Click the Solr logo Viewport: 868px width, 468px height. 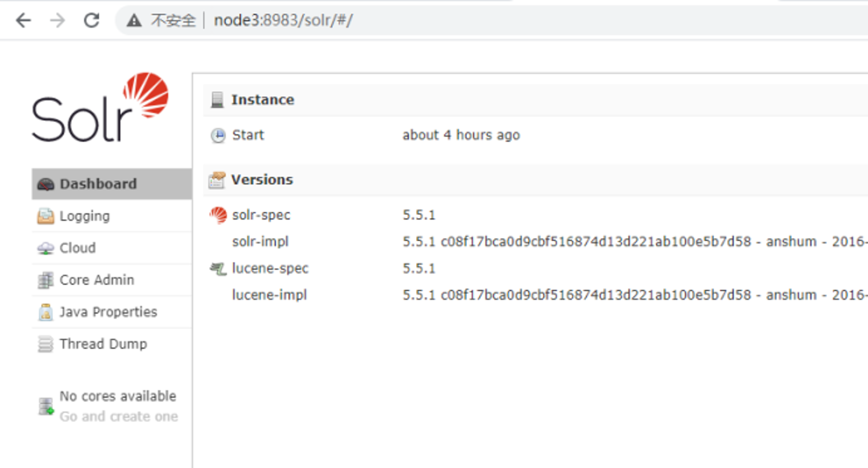click(x=101, y=108)
